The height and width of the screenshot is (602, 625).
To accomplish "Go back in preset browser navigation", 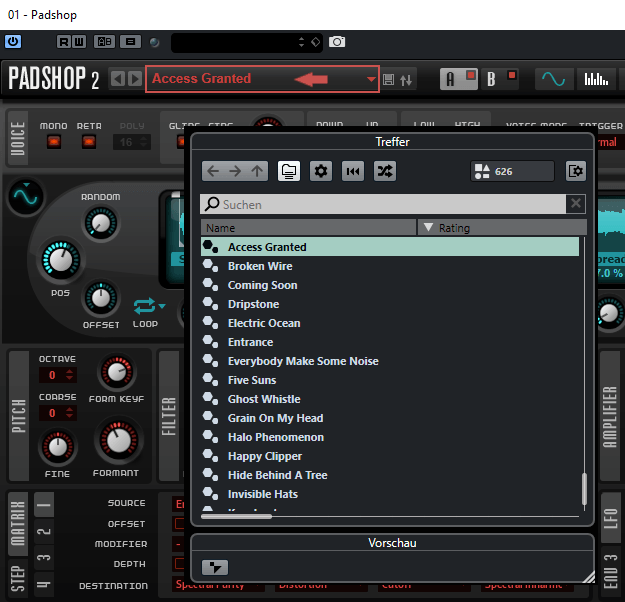I will (213, 171).
